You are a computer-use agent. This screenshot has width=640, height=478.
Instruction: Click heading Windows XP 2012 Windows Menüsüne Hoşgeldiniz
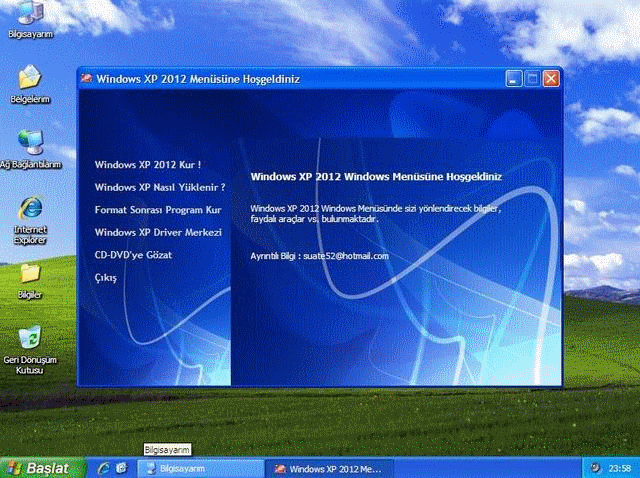(x=376, y=177)
